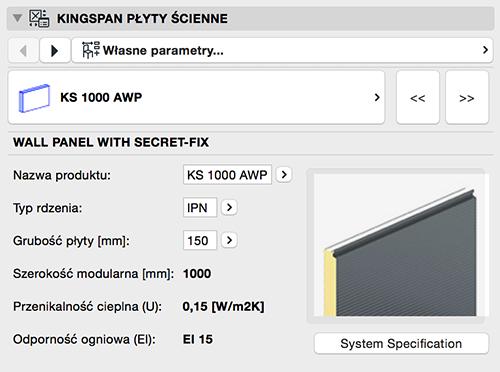Expand the Typ rdzenia options arrow
This screenshot has height=372, width=500.
pyautogui.click(x=229, y=207)
